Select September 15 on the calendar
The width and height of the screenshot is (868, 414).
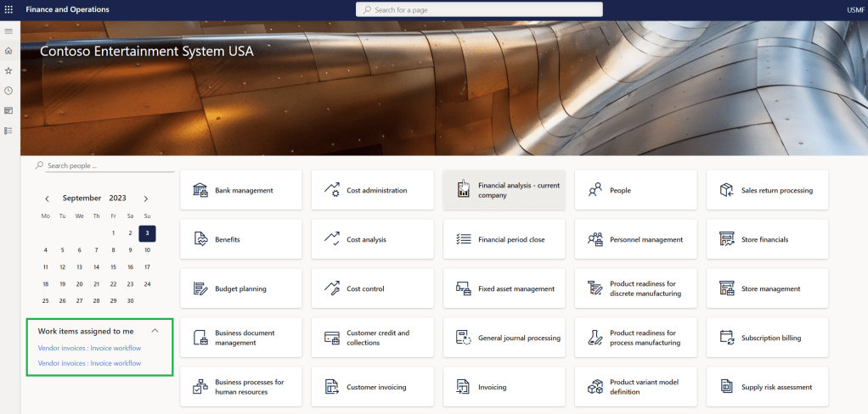click(x=113, y=267)
